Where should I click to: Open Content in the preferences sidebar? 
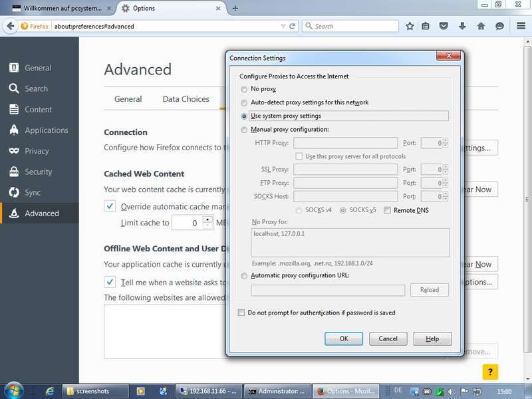pyautogui.click(x=39, y=109)
